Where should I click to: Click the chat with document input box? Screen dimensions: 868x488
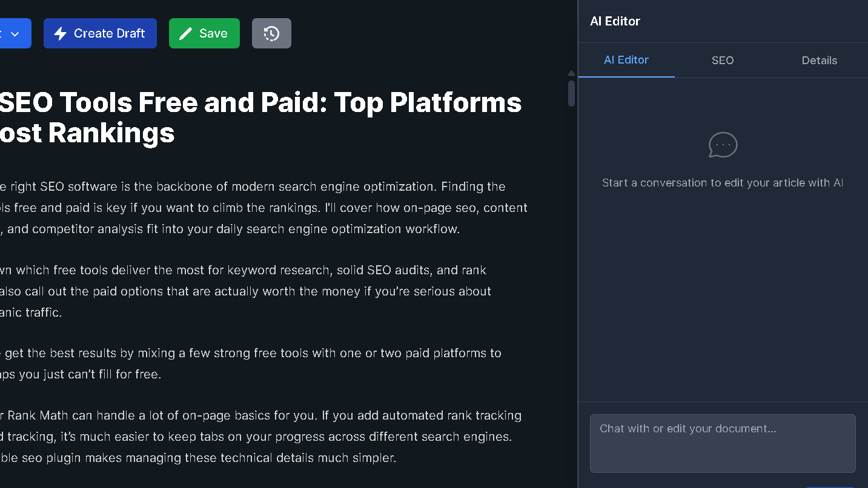[723, 443]
